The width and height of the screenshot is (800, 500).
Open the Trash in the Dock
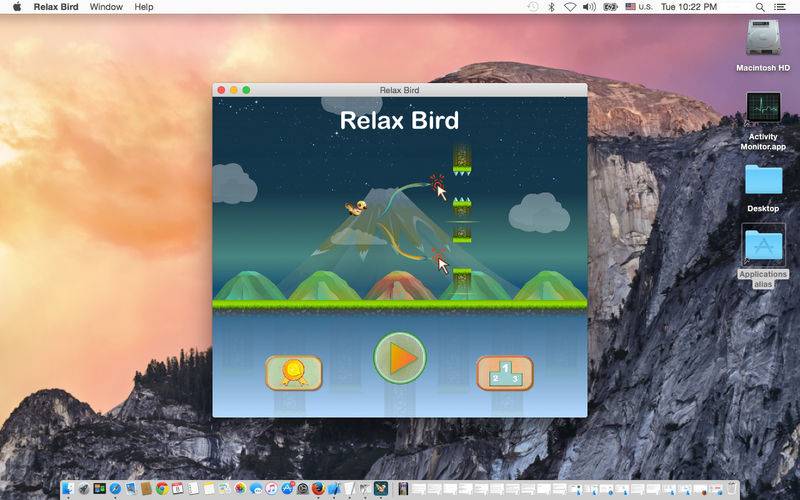pos(732,489)
